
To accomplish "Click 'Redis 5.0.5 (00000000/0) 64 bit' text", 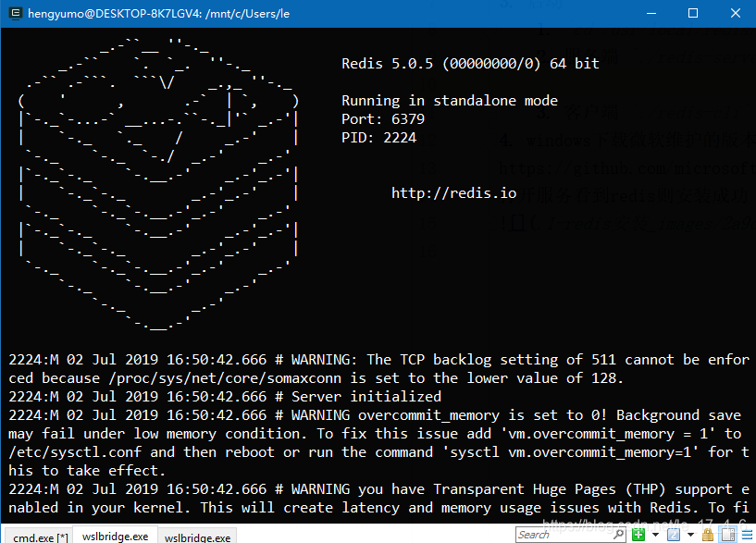I will pyautogui.click(x=471, y=64).
